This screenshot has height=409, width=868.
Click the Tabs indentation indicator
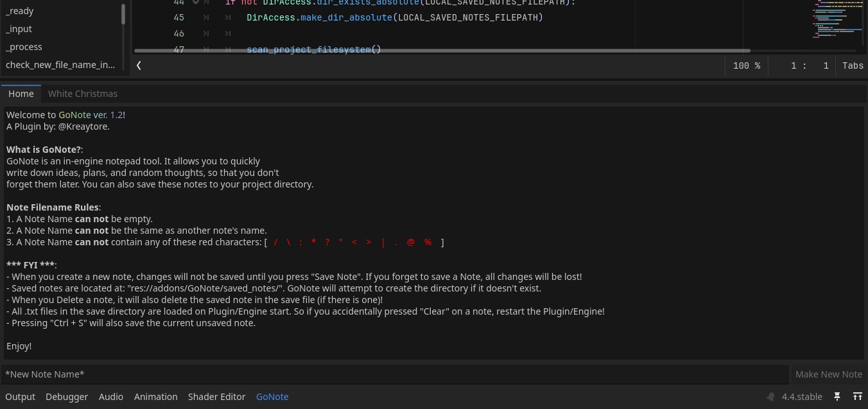point(853,65)
